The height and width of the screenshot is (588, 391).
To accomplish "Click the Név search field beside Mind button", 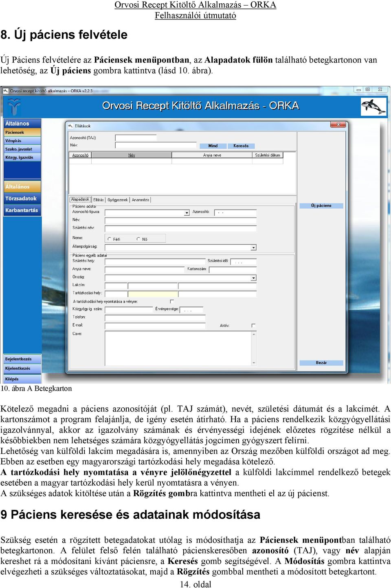I will tap(156, 146).
